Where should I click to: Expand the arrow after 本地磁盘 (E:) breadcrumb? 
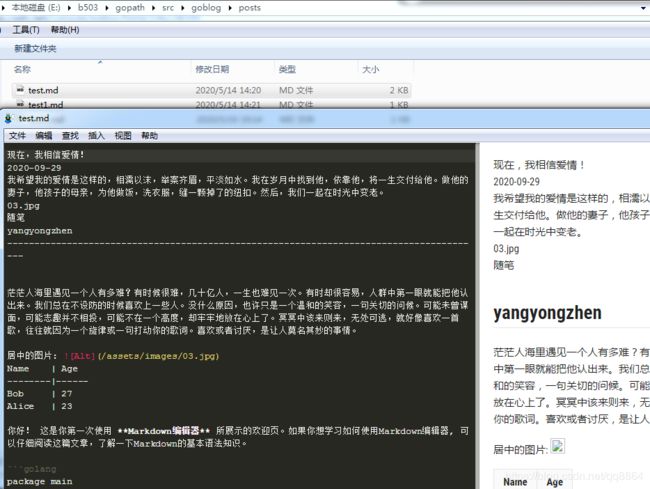(69, 7)
